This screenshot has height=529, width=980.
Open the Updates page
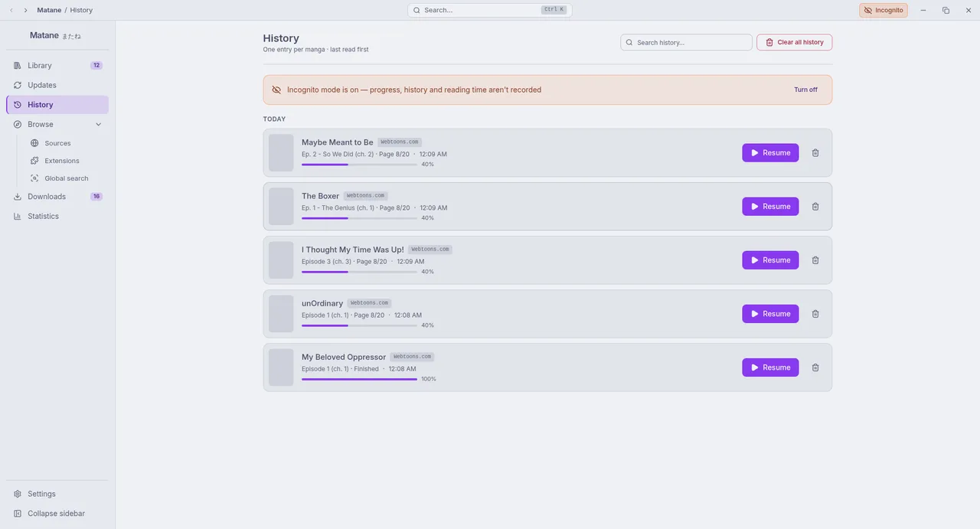tap(57, 85)
